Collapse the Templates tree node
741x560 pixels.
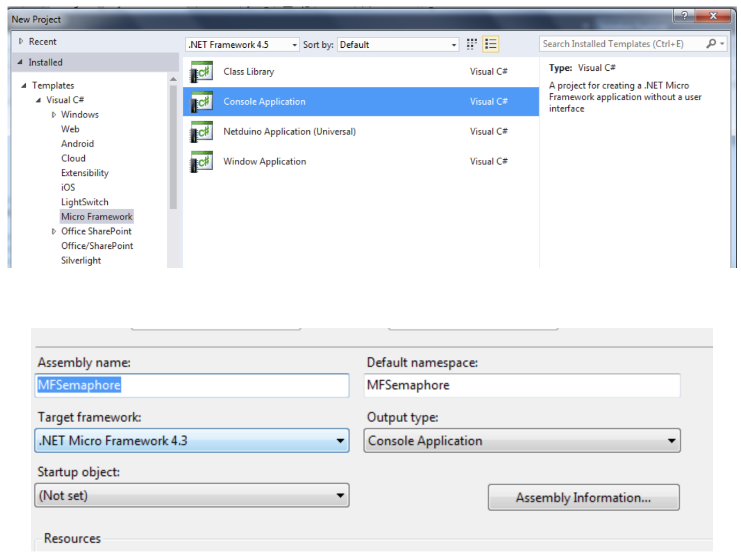click(24, 85)
